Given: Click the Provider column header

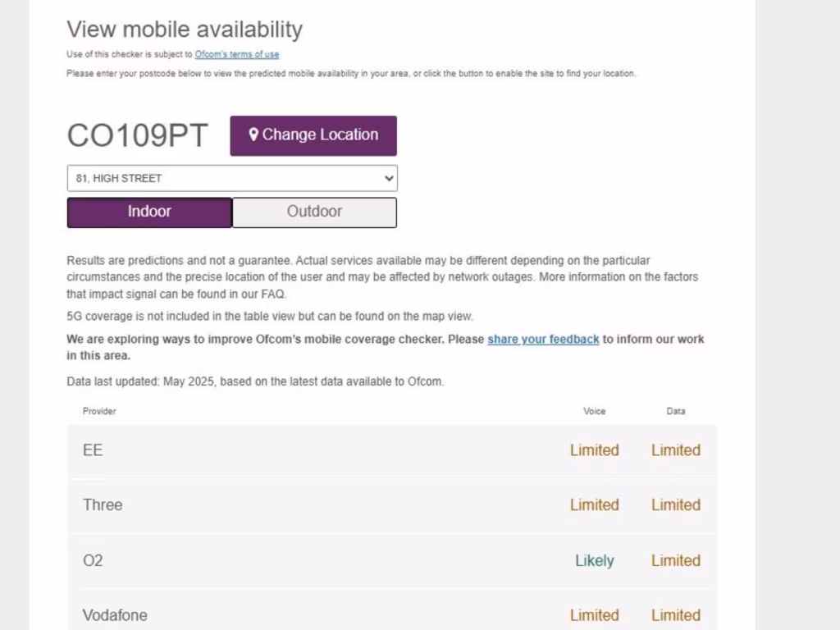Looking at the screenshot, I should 99,411.
